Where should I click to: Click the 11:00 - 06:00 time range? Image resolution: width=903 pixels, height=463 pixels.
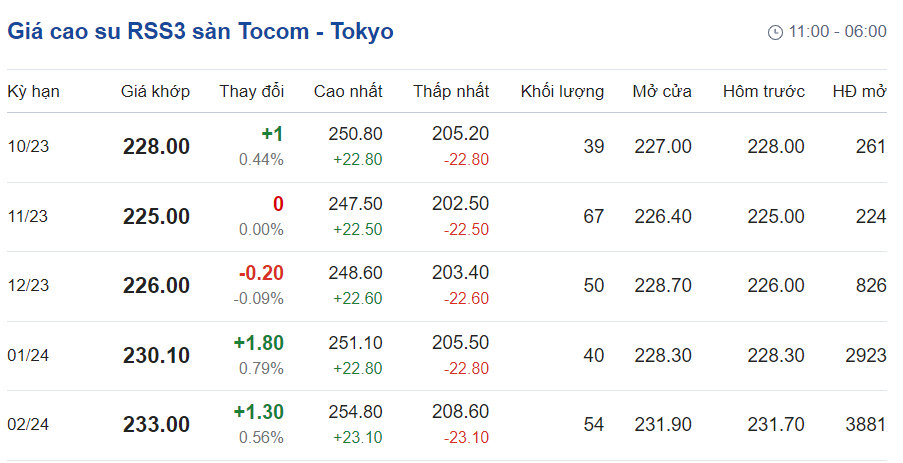point(837,32)
